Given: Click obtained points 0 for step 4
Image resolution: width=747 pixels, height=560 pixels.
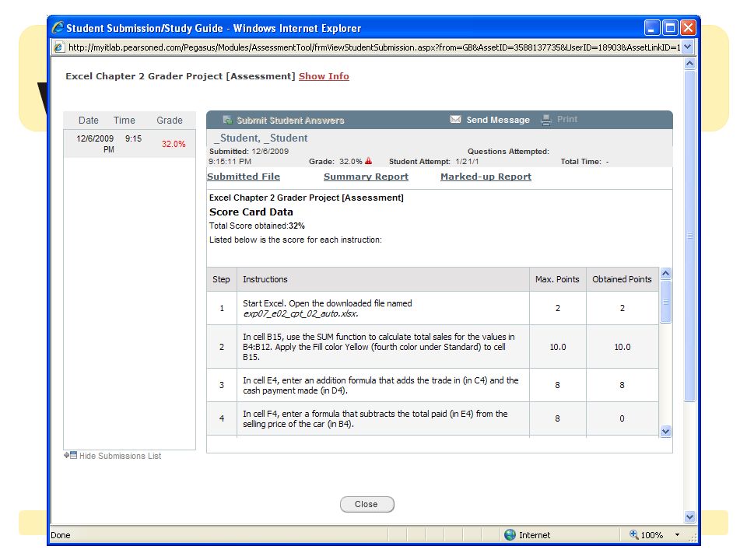Looking at the screenshot, I should click(622, 418).
